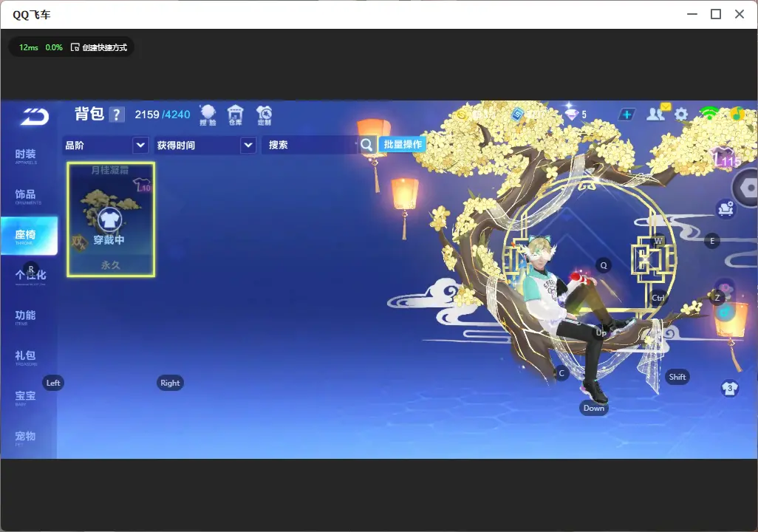Click the music note icon

pyautogui.click(x=737, y=114)
